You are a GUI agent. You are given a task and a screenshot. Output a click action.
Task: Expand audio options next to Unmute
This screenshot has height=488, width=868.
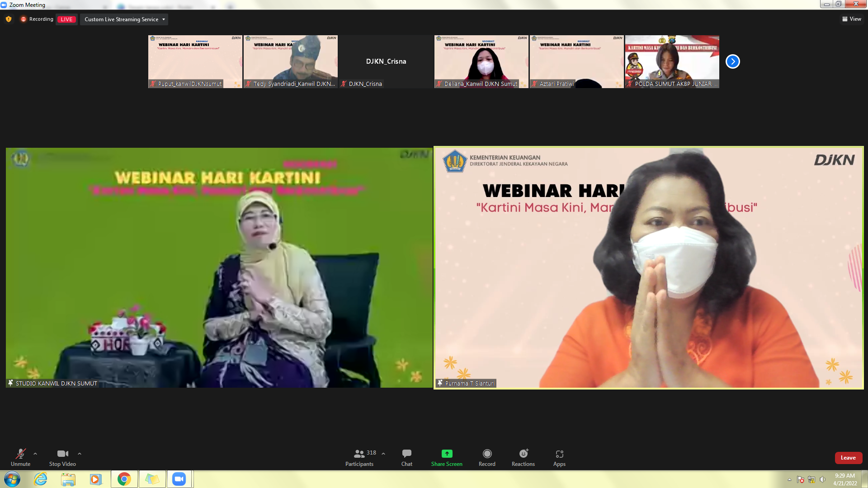click(x=35, y=454)
